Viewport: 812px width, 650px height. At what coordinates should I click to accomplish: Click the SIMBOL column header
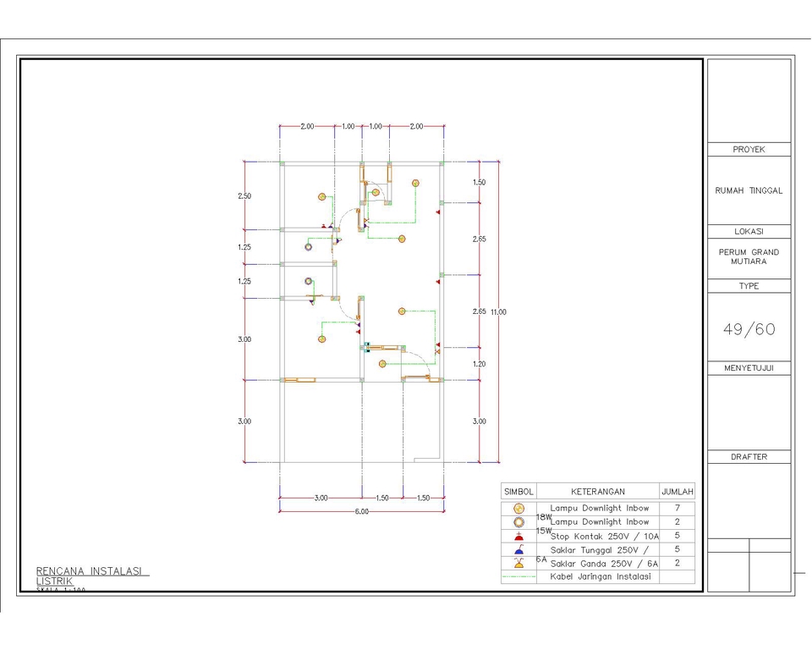518,491
